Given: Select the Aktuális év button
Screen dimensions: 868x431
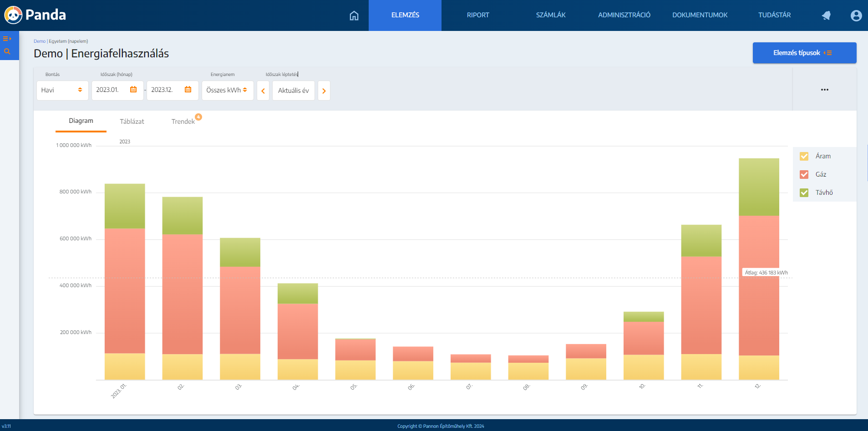Looking at the screenshot, I should [x=293, y=91].
